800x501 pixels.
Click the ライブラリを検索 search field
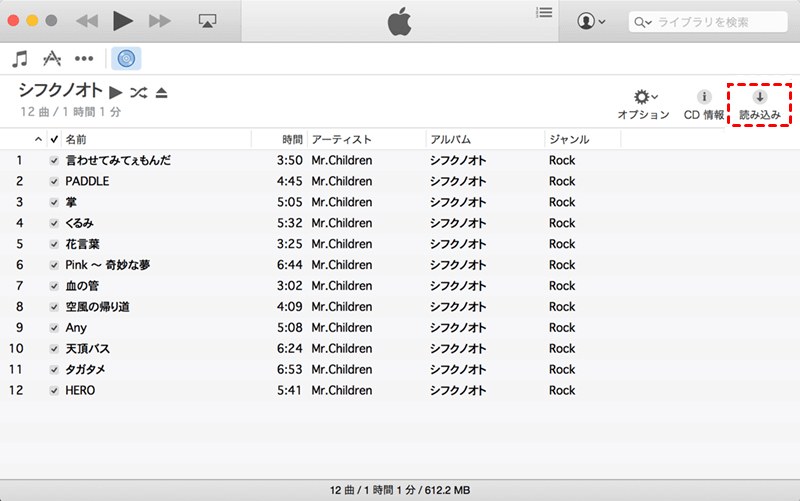pos(714,21)
